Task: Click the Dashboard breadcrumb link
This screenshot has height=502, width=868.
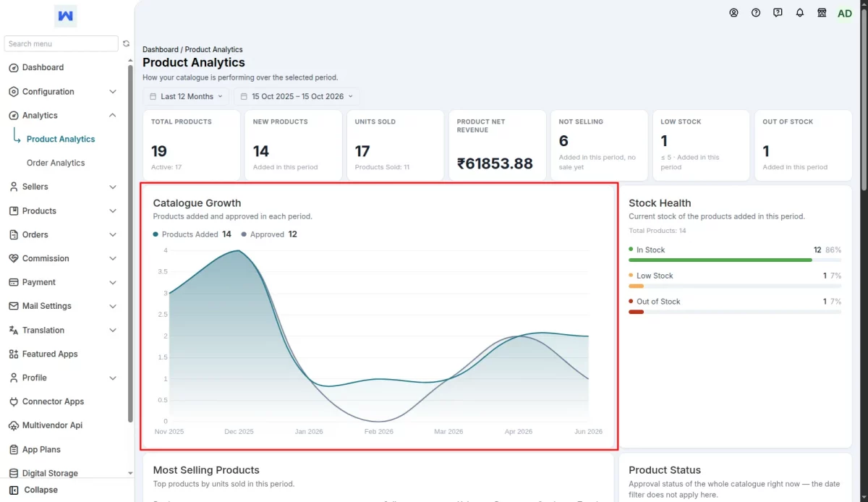Action: pos(160,50)
